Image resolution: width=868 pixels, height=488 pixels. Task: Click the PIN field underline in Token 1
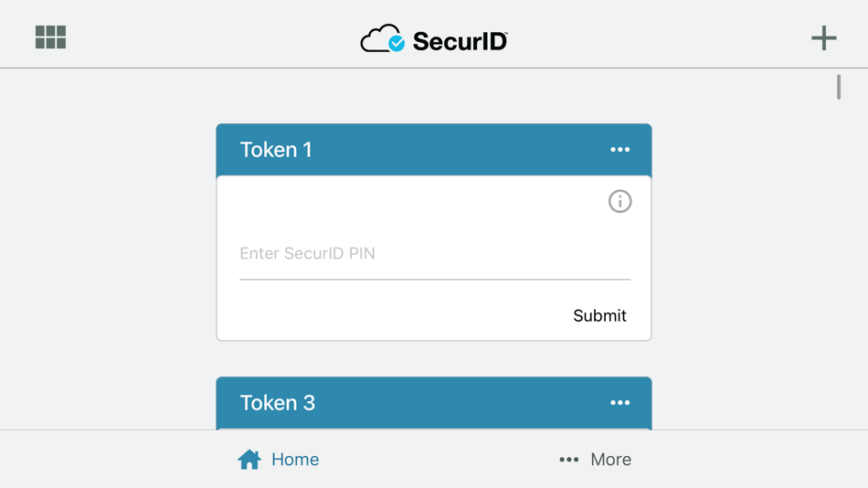click(x=434, y=279)
